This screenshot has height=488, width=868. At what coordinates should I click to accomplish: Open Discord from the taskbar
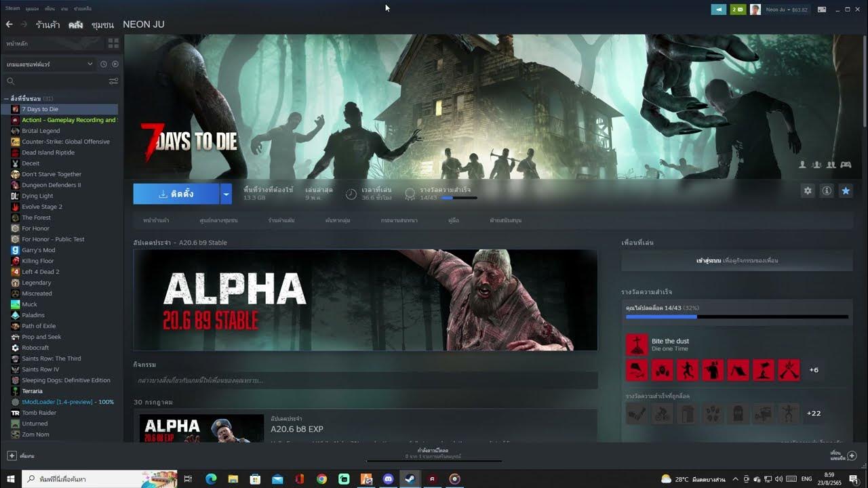click(x=388, y=479)
